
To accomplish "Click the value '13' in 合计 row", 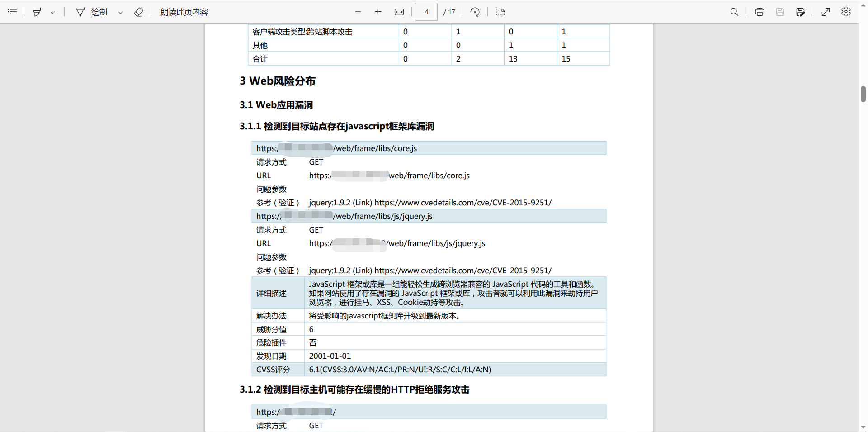I will pyautogui.click(x=513, y=59).
